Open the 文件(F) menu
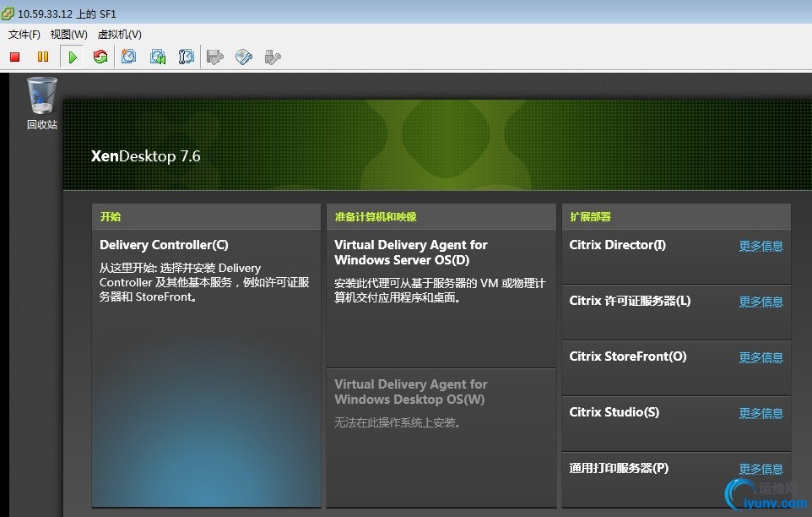This screenshot has height=517, width=812. click(24, 34)
